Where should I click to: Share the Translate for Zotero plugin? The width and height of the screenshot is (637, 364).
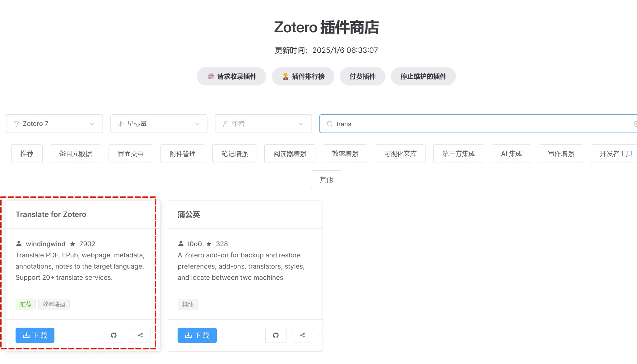(x=140, y=335)
